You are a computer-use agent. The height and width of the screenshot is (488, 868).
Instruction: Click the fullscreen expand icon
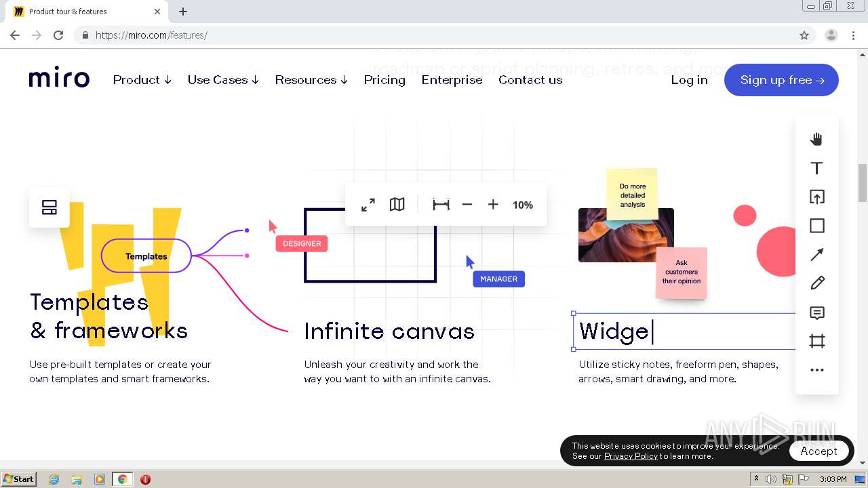pos(368,205)
